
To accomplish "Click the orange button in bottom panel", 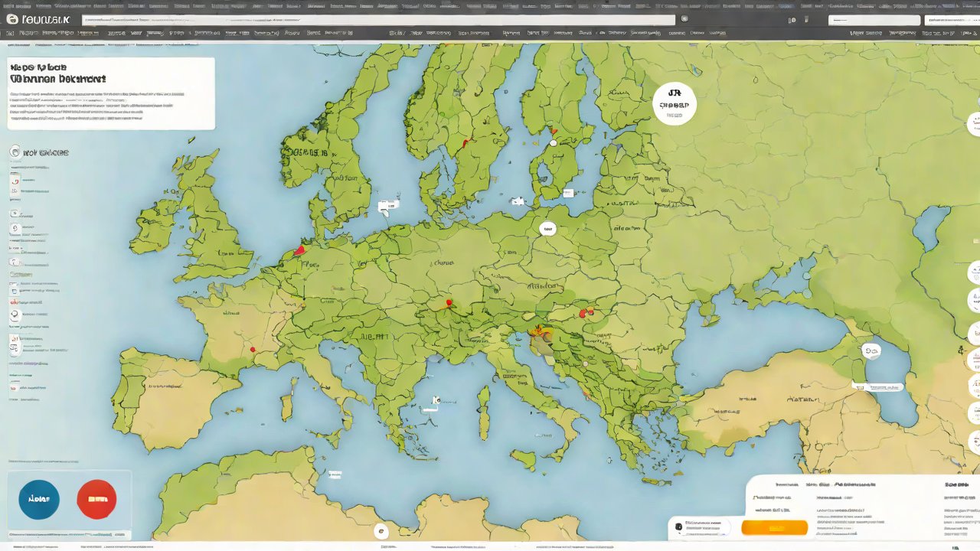I will click(x=774, y=527).
